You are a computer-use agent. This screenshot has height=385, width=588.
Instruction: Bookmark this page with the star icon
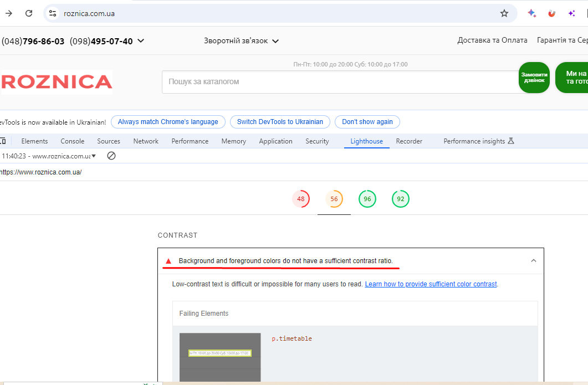click(x=504, y=13)
